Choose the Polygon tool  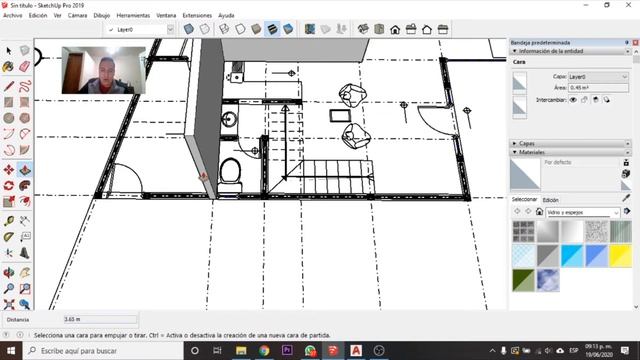click(24, 118)
